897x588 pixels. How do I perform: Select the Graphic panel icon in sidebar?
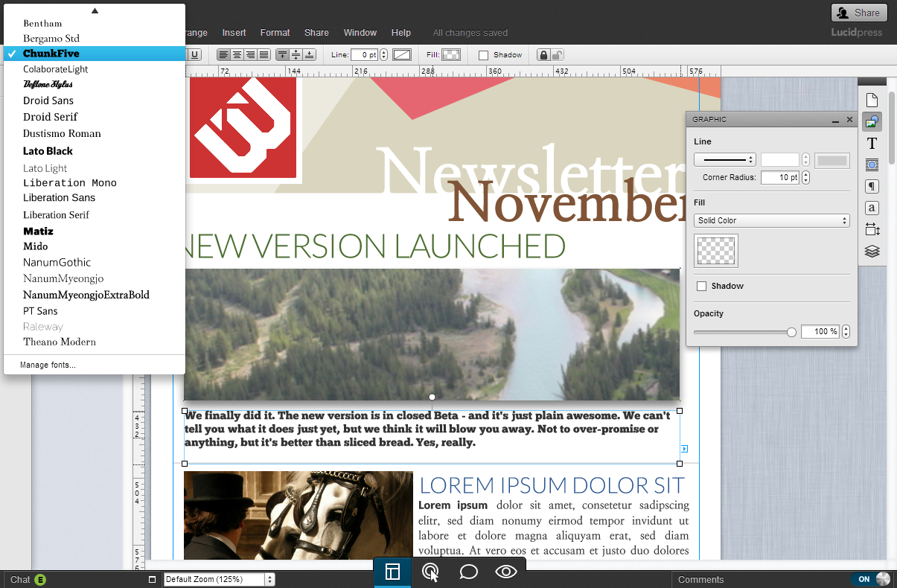point(872,122)
